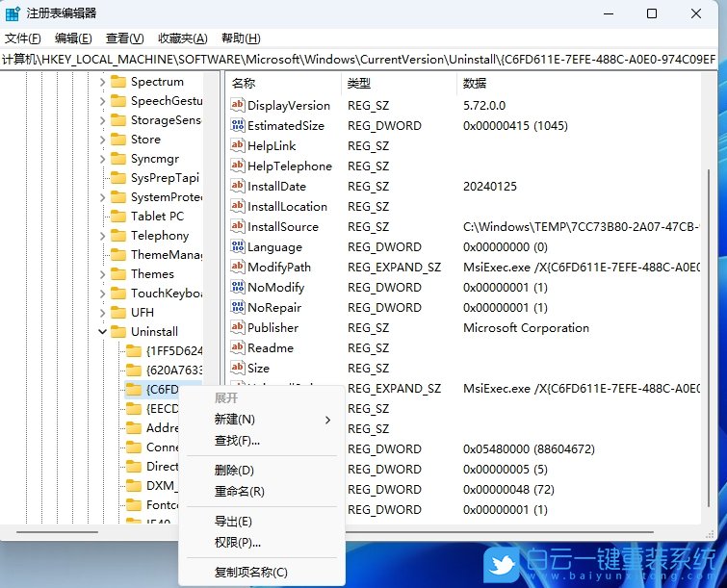The width and height of the screenshot is (727, 588).
Task: Click the HelpTelephone string value icon
Action: pyautogui.click(x=238, y=166)
